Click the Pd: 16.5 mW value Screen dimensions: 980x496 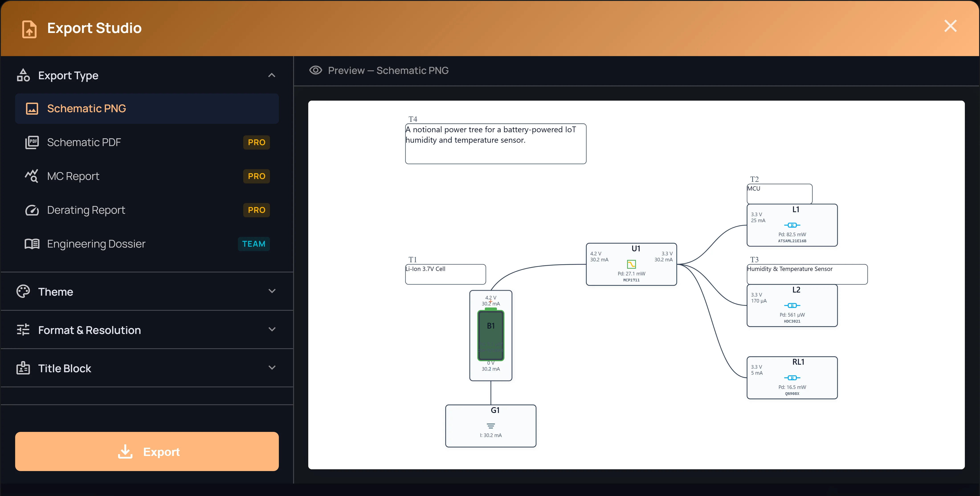point(792,387)
